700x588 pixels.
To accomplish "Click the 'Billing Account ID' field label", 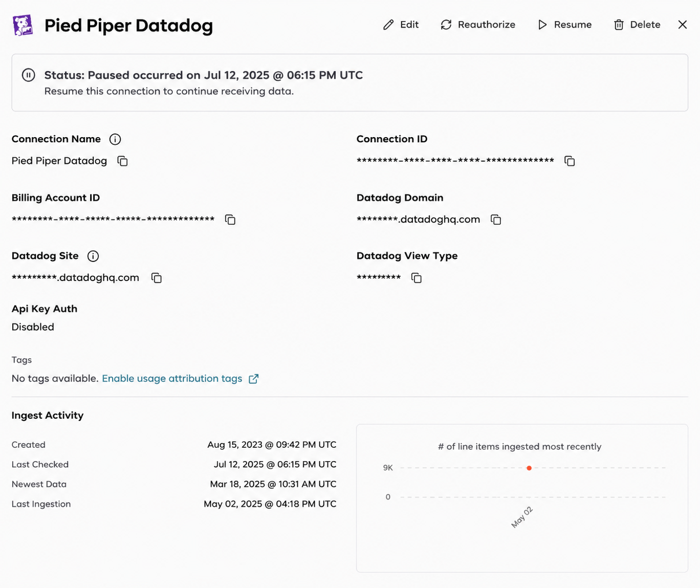I will [x=56, y=198].
